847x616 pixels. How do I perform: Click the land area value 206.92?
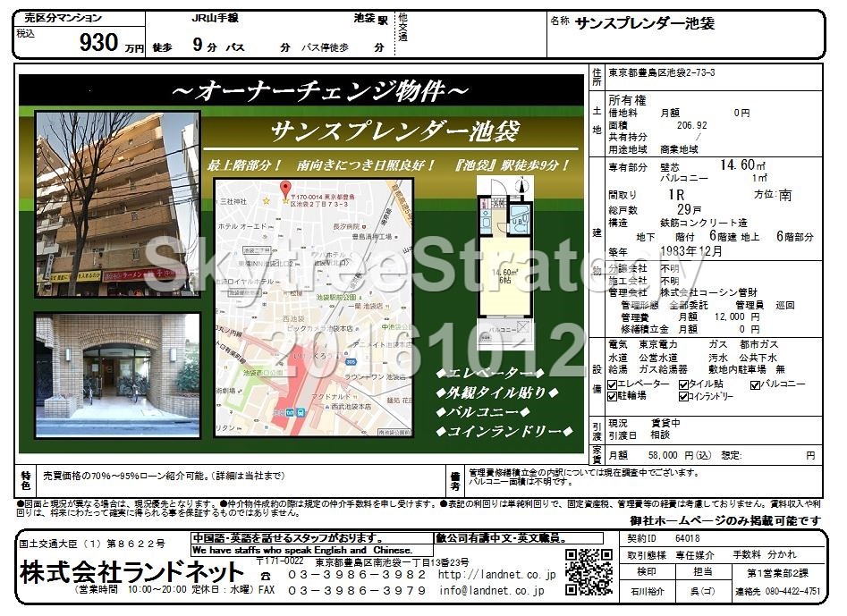[x=692, y=125]
